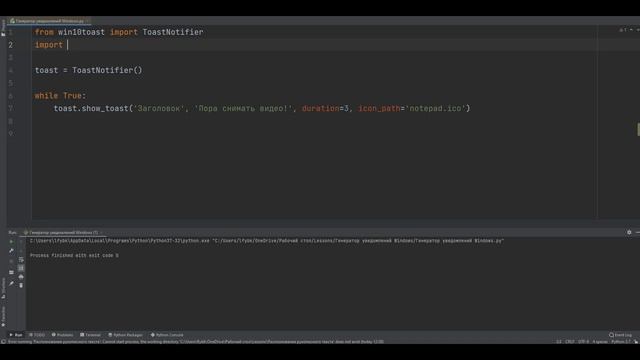Click Python interpreter in status bar

point(620,342)
